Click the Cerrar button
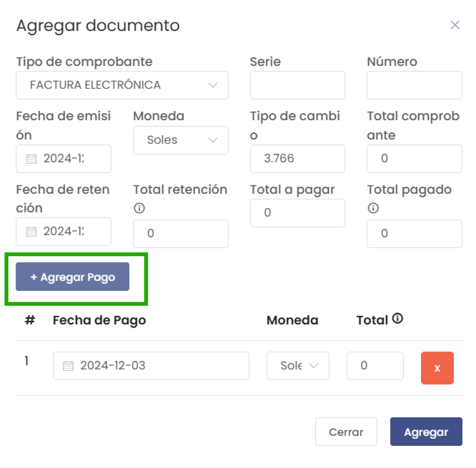 tap(346, 432)
